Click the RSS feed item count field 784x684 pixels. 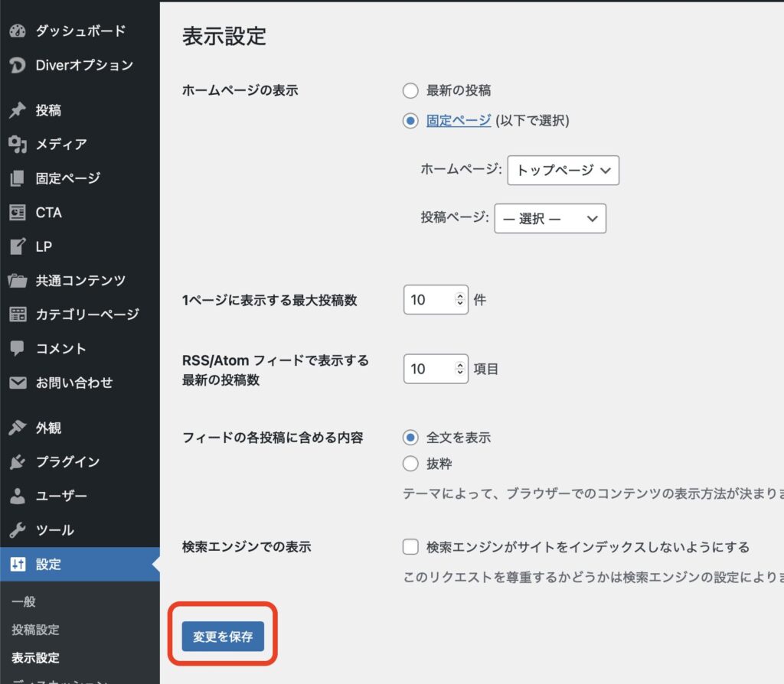[x=429, y=369]
